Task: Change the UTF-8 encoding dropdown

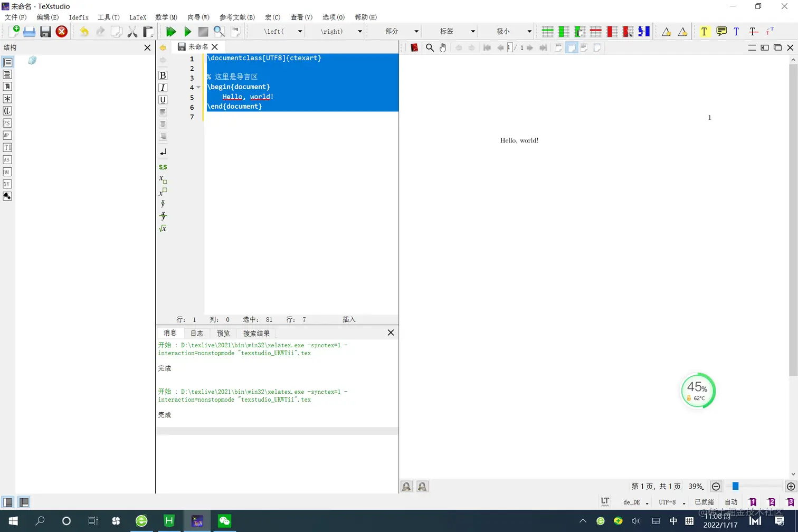Action: coord(671,502)
